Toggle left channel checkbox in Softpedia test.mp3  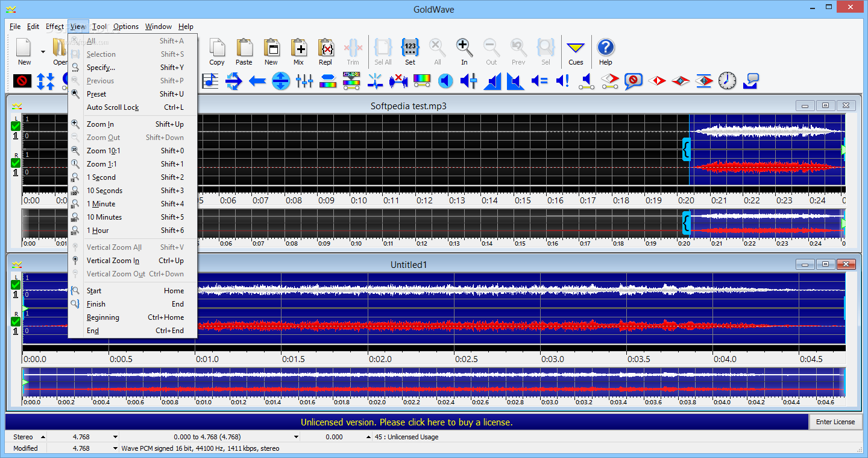[16, 126]
